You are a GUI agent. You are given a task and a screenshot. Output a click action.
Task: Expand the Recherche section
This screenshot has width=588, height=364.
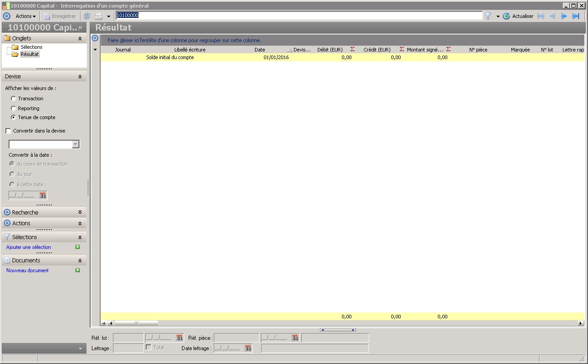(x=80, y=213)
